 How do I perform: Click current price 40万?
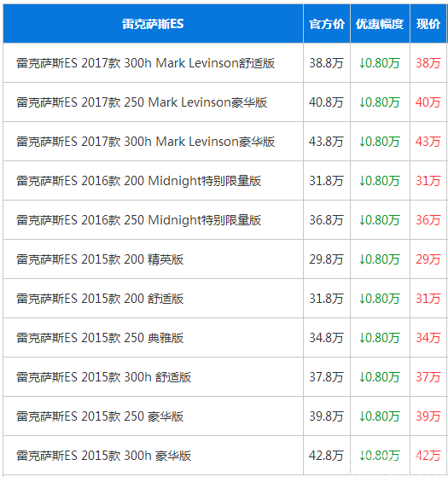click(428, 102)
